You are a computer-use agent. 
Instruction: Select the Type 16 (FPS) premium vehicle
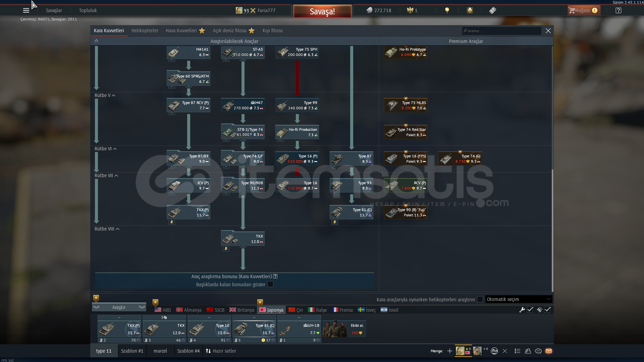[406, 159]
